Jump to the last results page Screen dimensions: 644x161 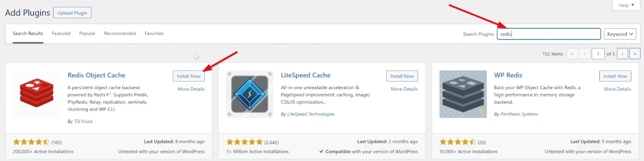[x=634, y=54]
